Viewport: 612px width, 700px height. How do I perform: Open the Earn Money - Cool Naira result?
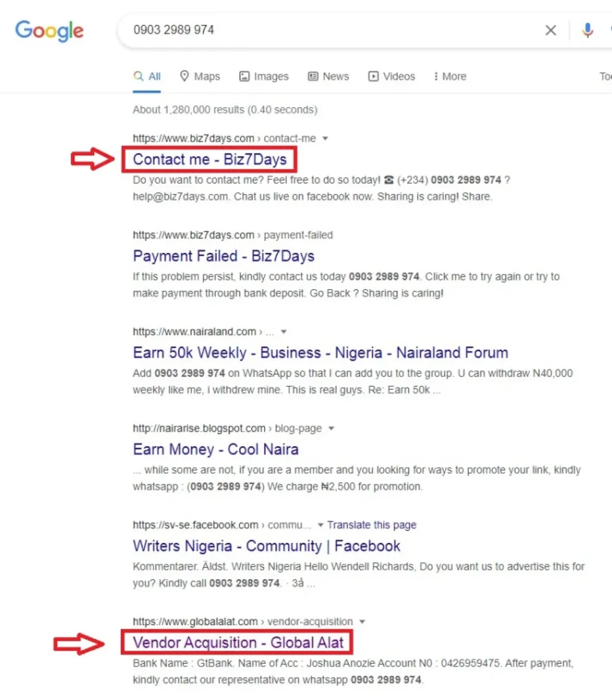click(x=215, y=449)
